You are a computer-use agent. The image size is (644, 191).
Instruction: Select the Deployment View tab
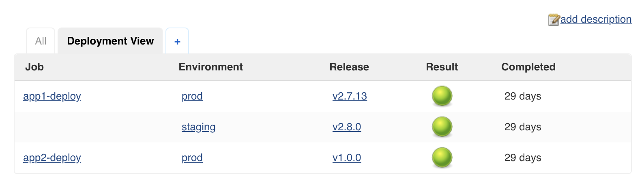110,41
